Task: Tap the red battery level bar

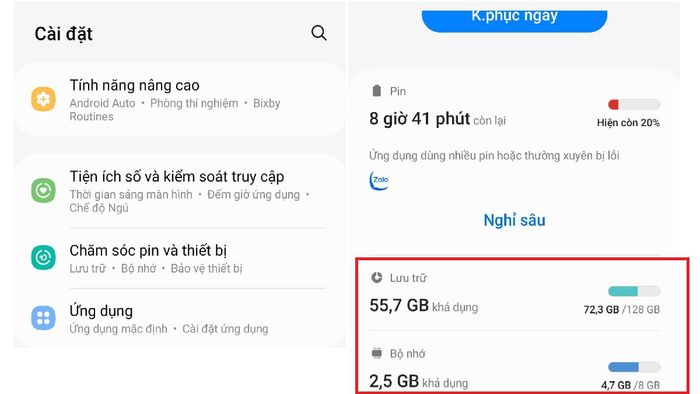Action: pos(634,104)
